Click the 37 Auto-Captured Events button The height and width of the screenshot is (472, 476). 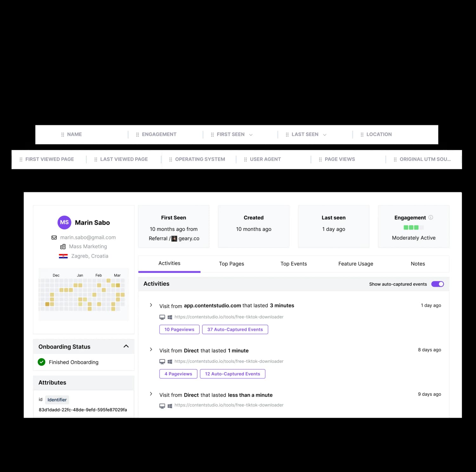(235, 329)
